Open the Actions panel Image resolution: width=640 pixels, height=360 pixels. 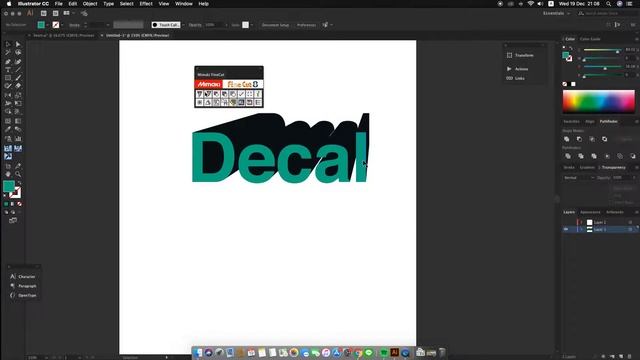pyautogui.click(x=518, y=69)
